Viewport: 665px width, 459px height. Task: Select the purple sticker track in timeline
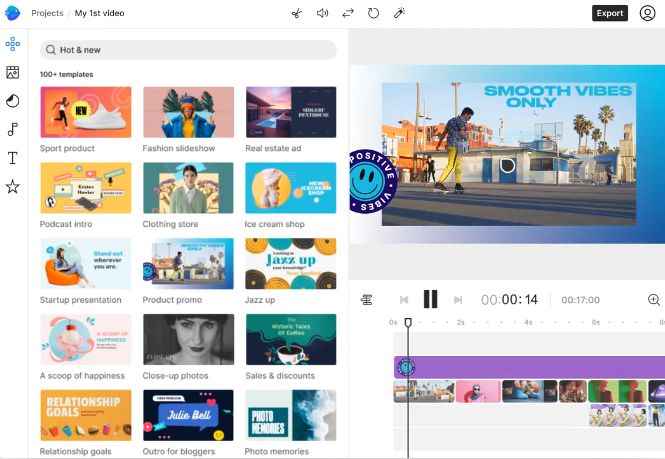pos(529,367)
